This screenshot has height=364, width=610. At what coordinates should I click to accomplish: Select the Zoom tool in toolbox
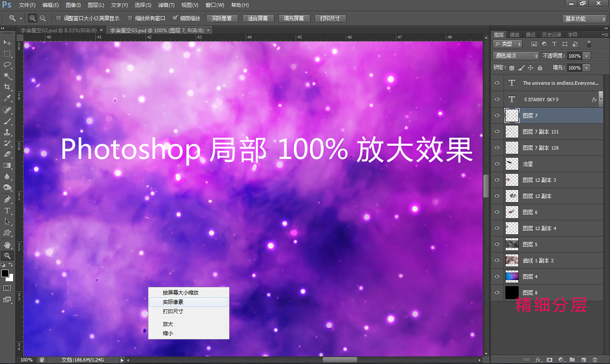click(7, 256)
